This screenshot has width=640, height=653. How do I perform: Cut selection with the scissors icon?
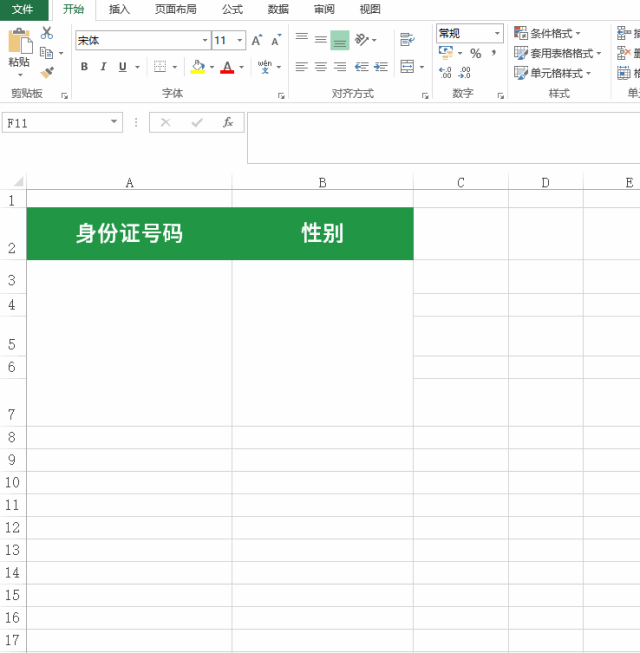47,33
